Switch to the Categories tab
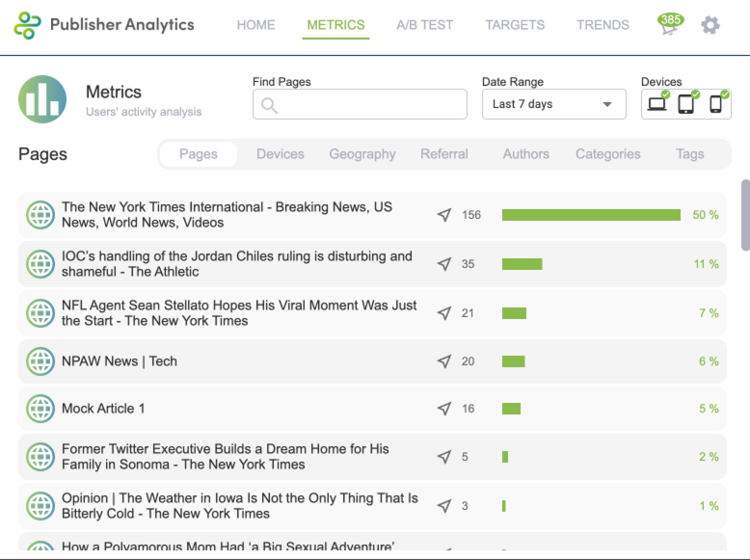The width and height of the screenshot is (750, 560). [608, 154]
